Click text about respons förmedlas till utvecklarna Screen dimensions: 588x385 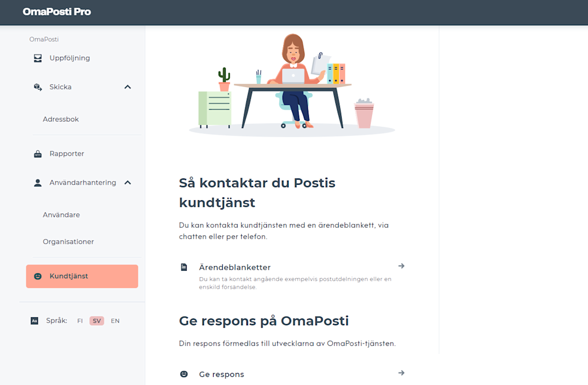click(x=287, y=343)
